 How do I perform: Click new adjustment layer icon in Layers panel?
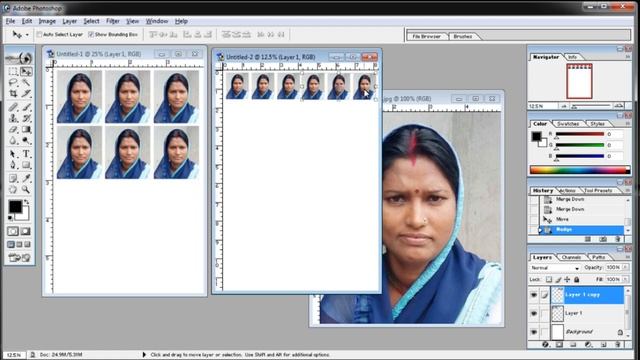[588, 344]
